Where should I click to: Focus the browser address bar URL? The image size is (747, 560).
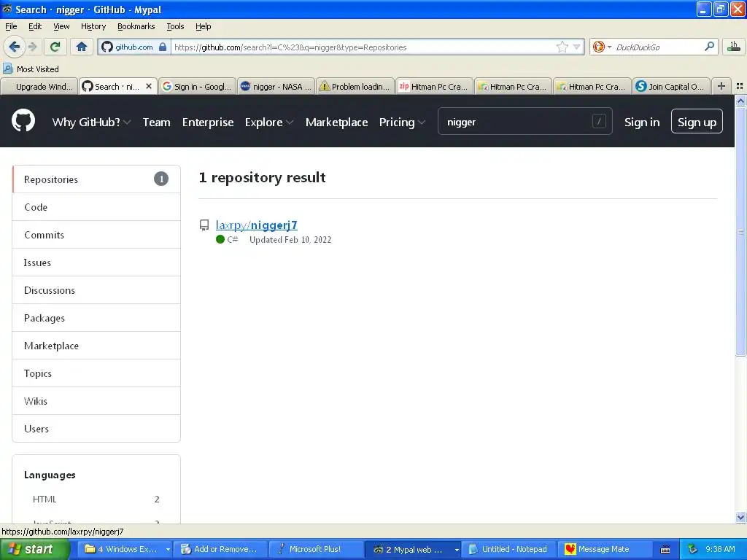tap(362, 47)
